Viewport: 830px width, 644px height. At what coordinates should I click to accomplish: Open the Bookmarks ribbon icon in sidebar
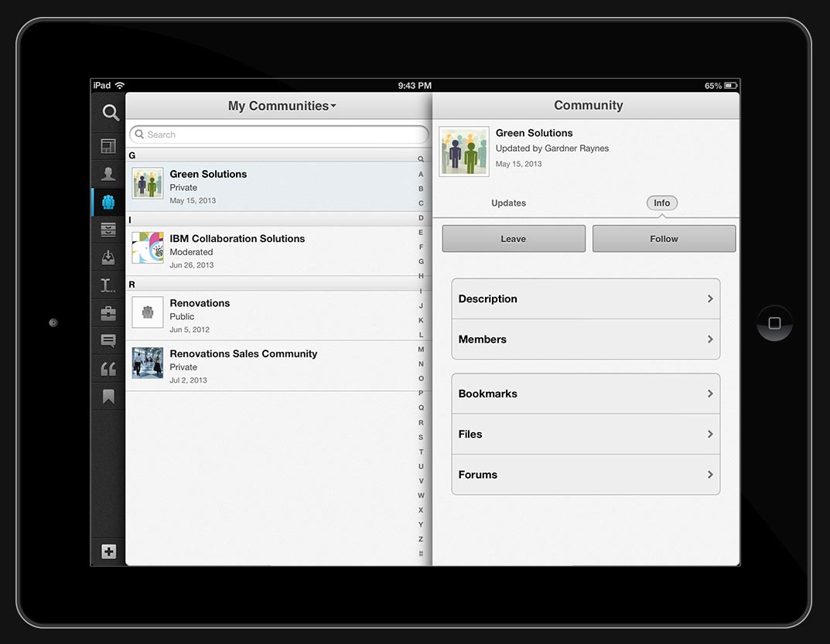tap(108, 397)
